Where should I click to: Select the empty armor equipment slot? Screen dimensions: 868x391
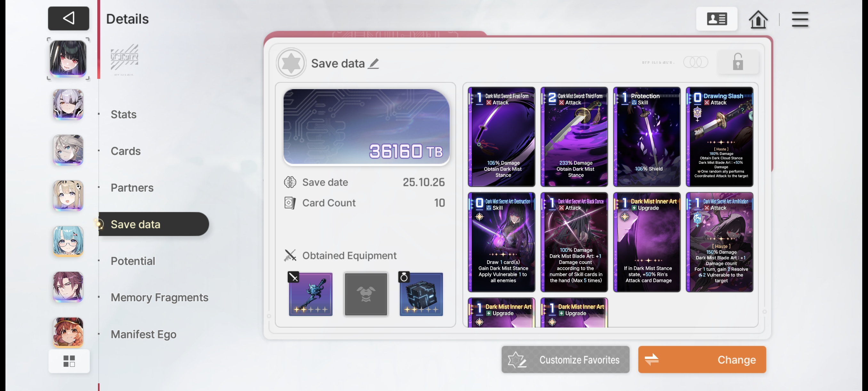(x=366, y=294)
